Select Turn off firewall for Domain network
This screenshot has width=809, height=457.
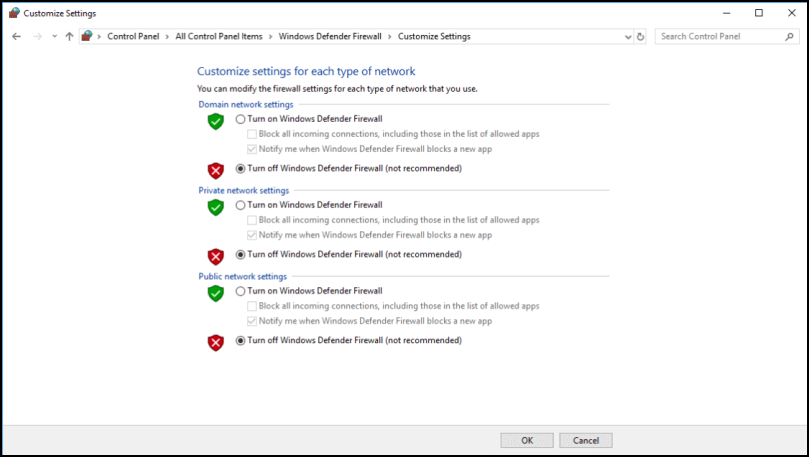pos(240,169)
